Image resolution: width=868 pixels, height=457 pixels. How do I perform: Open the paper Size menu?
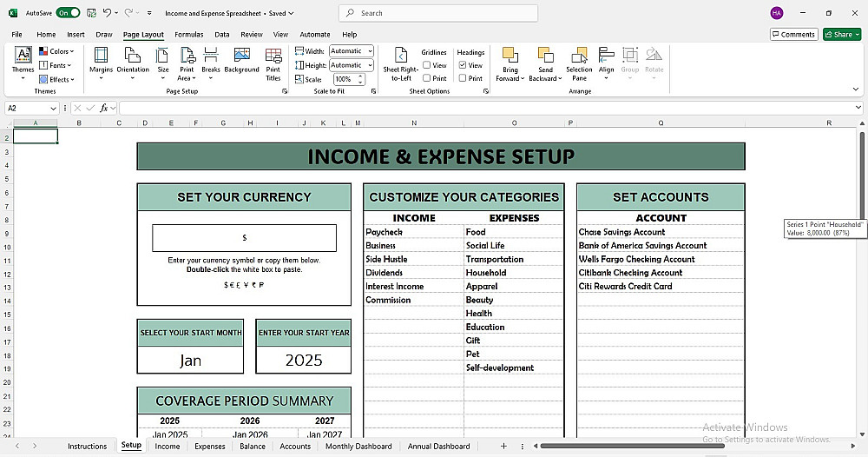click(163, 63)
